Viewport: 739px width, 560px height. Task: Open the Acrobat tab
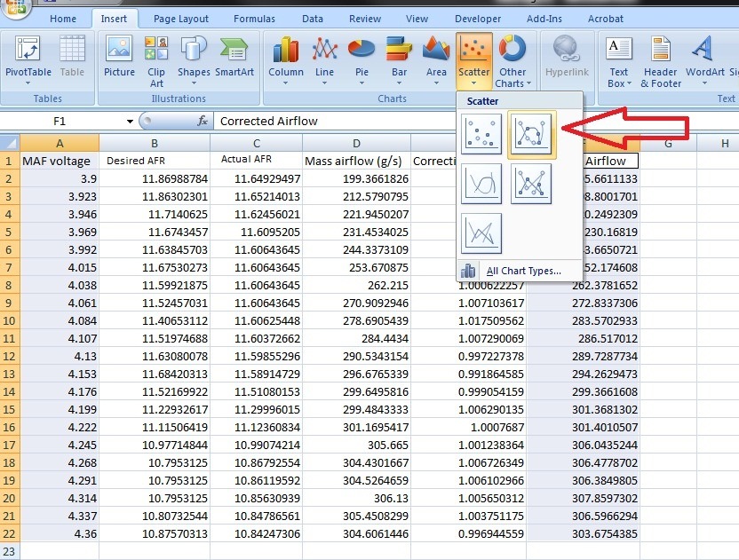coord(605,19)
